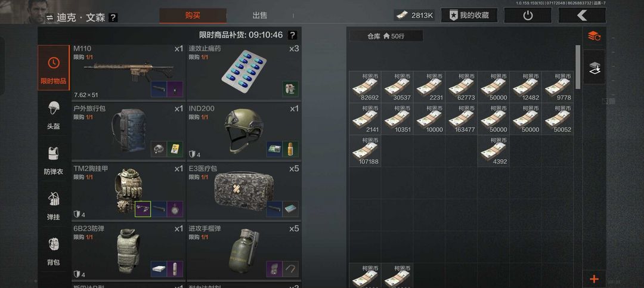Click the 仓库 50行 label
644x288 pixels.
386,36
